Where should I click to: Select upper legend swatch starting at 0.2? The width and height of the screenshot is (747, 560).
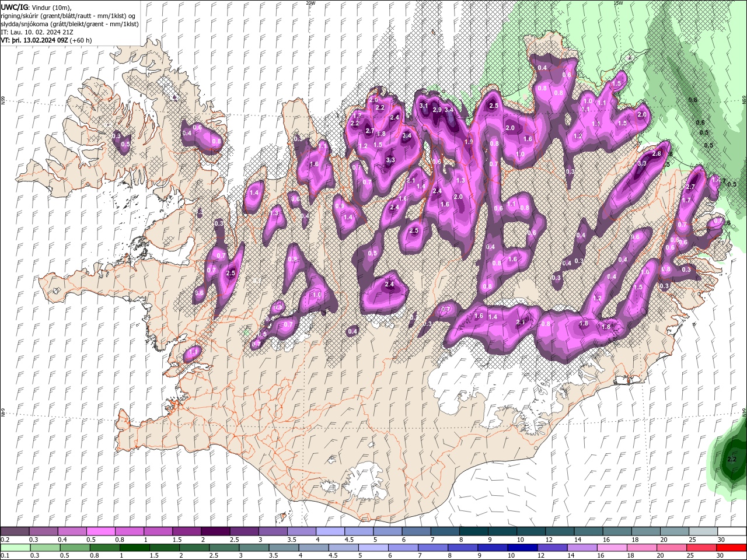[15, 531]
